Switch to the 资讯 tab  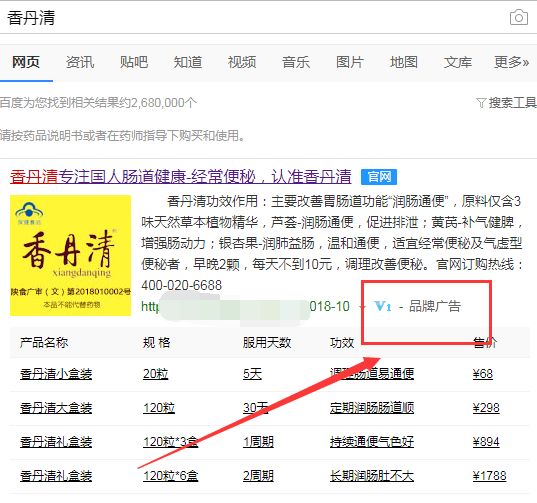(x=80, y=62)
